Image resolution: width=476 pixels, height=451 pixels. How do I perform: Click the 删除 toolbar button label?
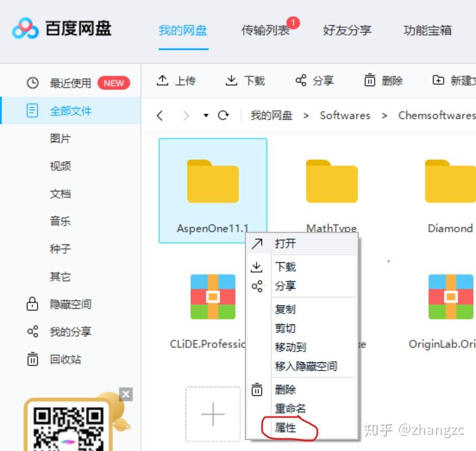[392, 81]
